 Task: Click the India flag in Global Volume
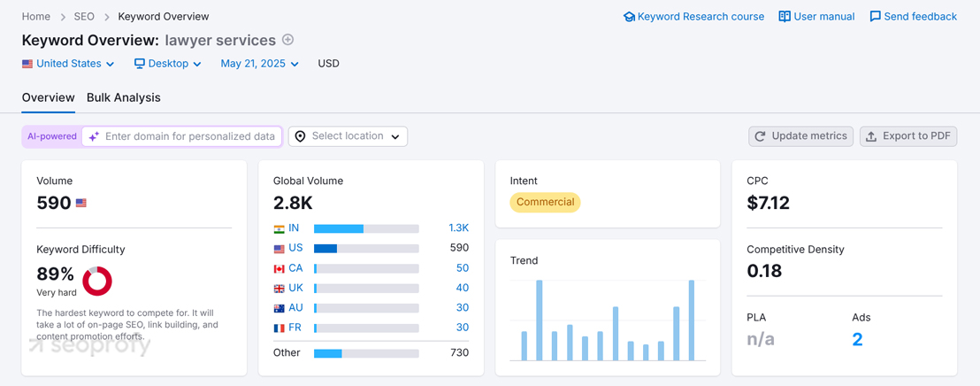coord(279,229)
